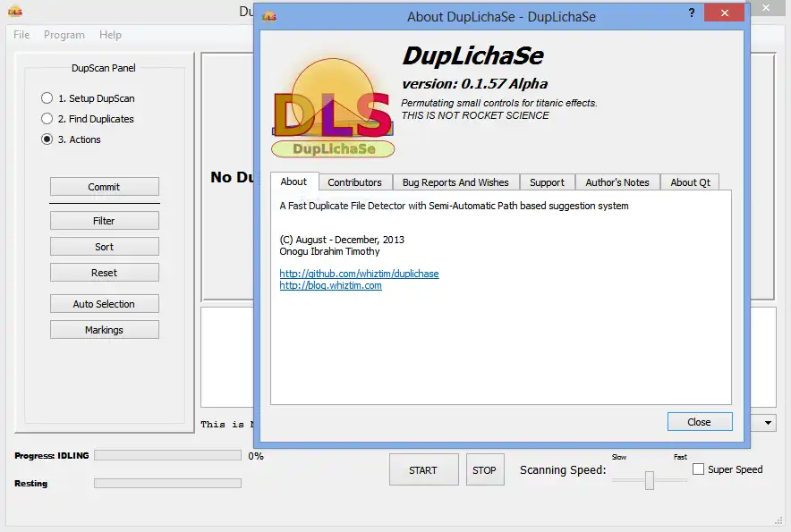Click the DLS icon in About dialog title bar

269,17
